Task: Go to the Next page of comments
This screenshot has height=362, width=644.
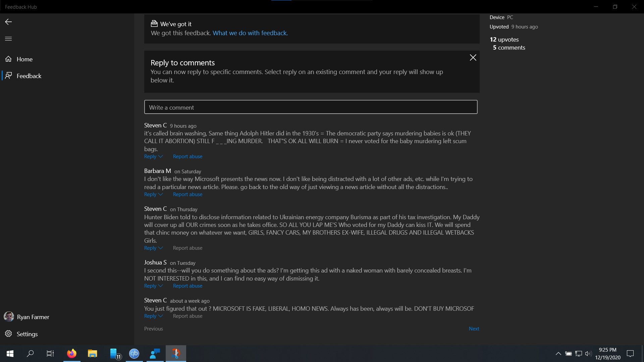Action: click(x=474, y=329)
